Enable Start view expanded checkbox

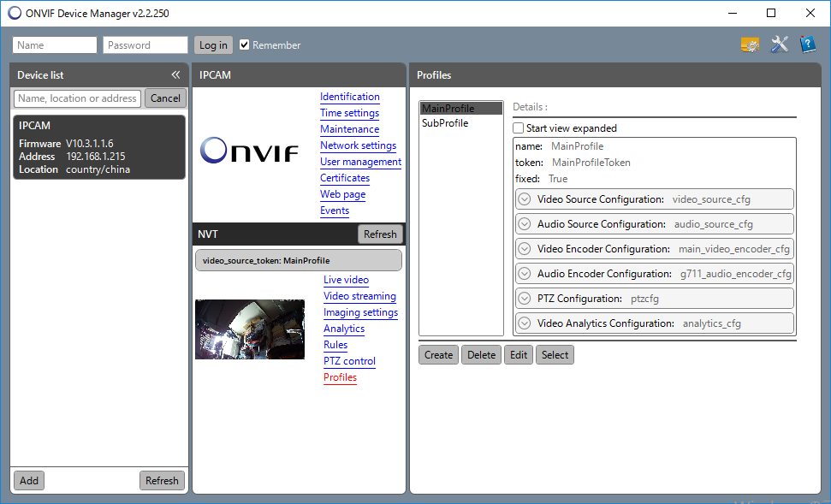519,128
